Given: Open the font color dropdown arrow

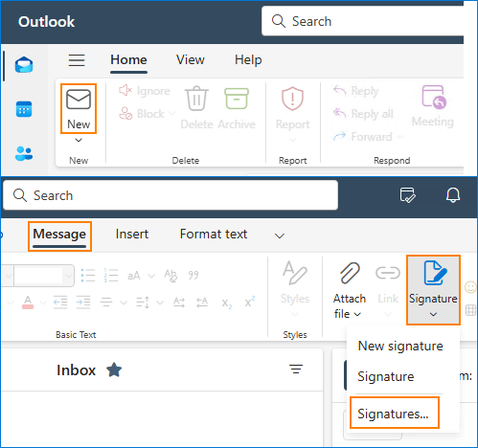Looking at the screenshot, I should [x=43, y=302].
